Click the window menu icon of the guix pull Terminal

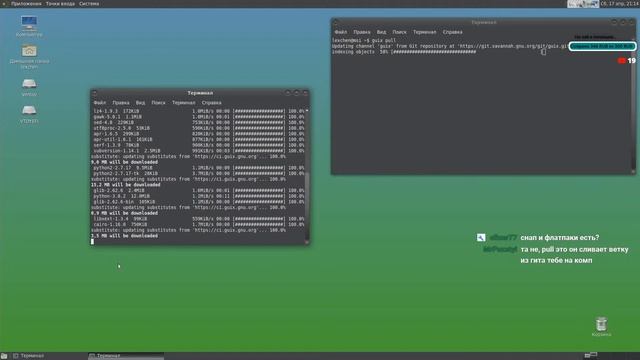(335, 22)
